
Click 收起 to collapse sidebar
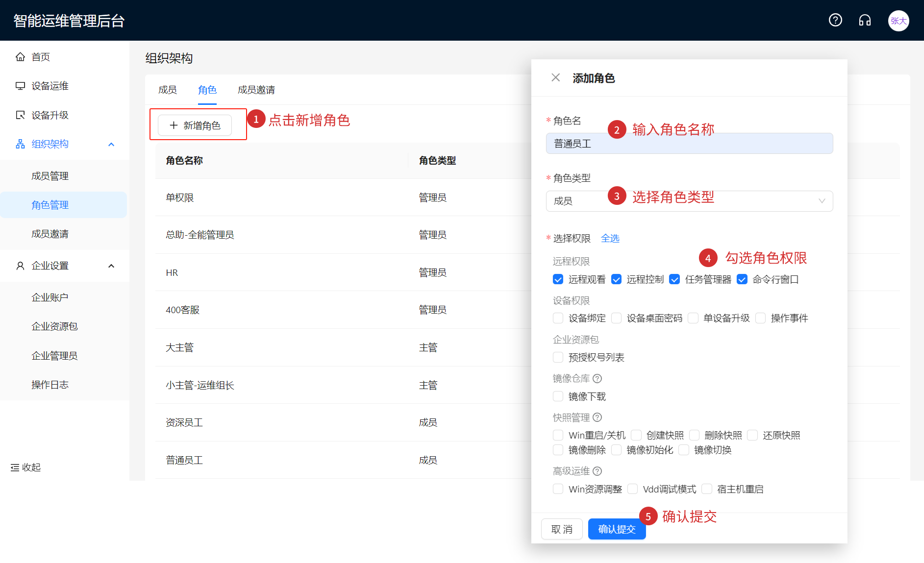click(x=25, y=467)
